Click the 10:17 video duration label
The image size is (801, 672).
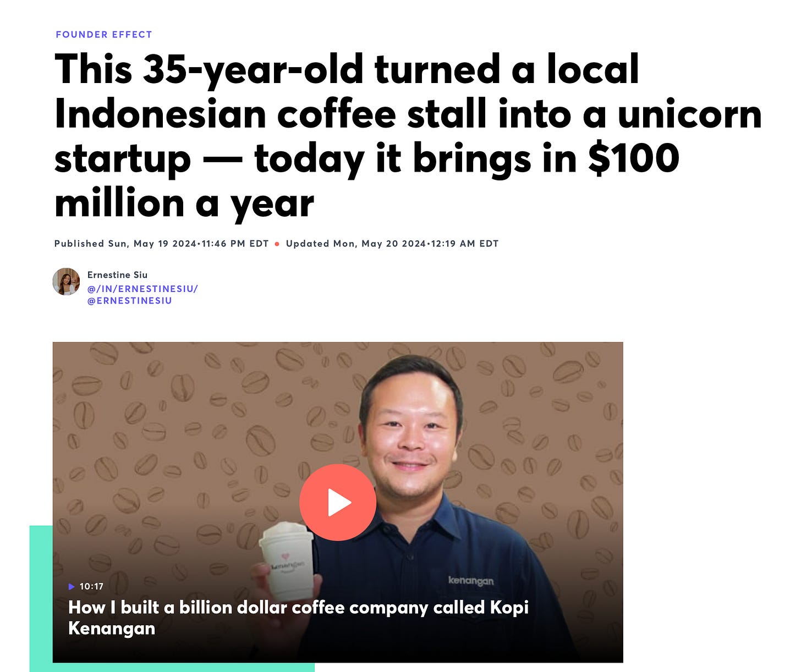pos(91,586)
